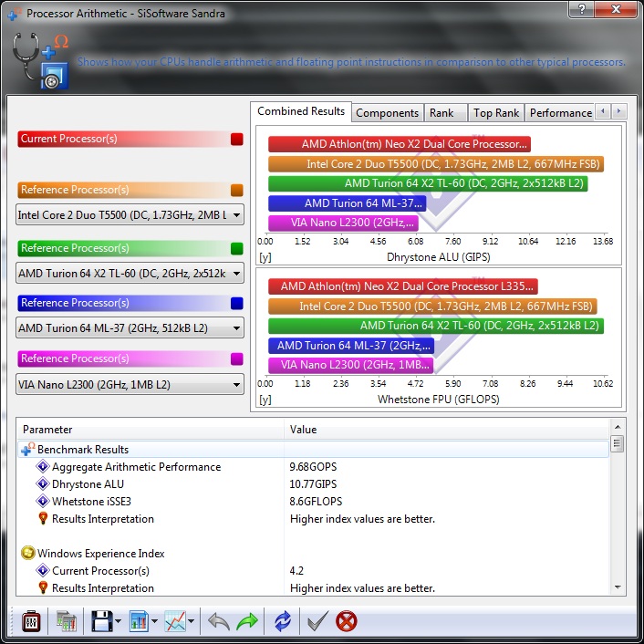Toggle the red Current Processor(s) color box
The image size is (644, 644).
[x=237, y=140]
